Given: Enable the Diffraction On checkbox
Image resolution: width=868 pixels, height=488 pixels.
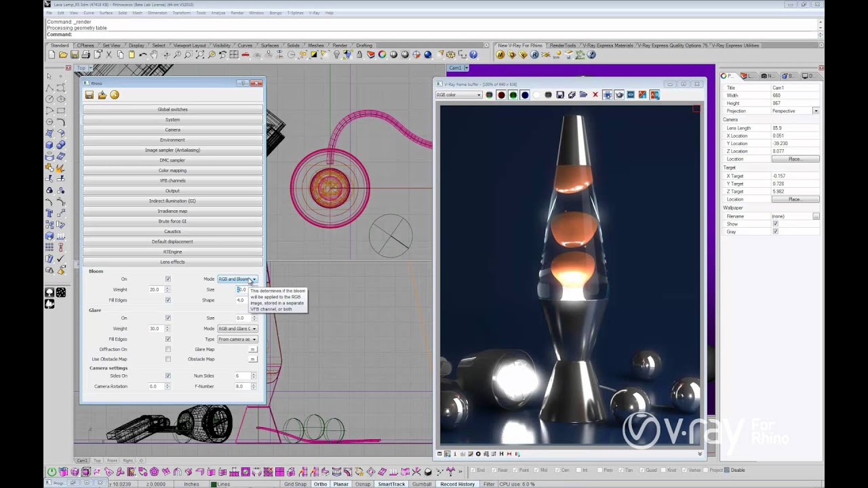Looking at the screenshot, I should click(168, 350).
